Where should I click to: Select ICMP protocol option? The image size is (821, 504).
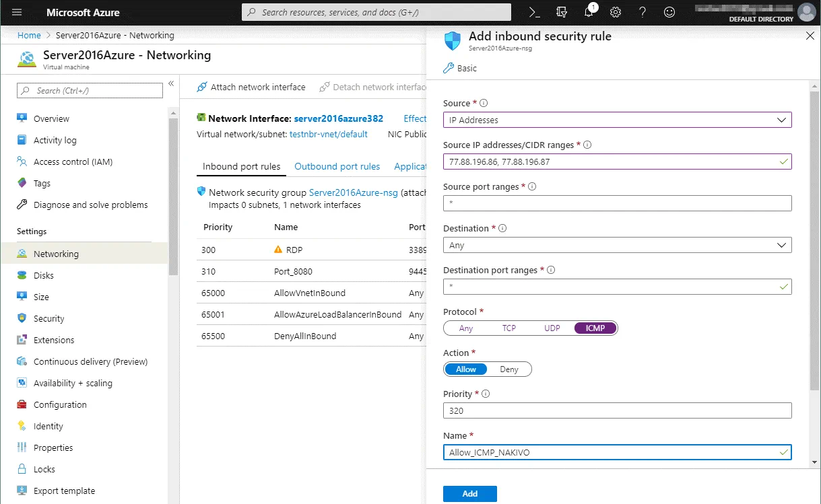pyautogui.click(x=595, y=328)
